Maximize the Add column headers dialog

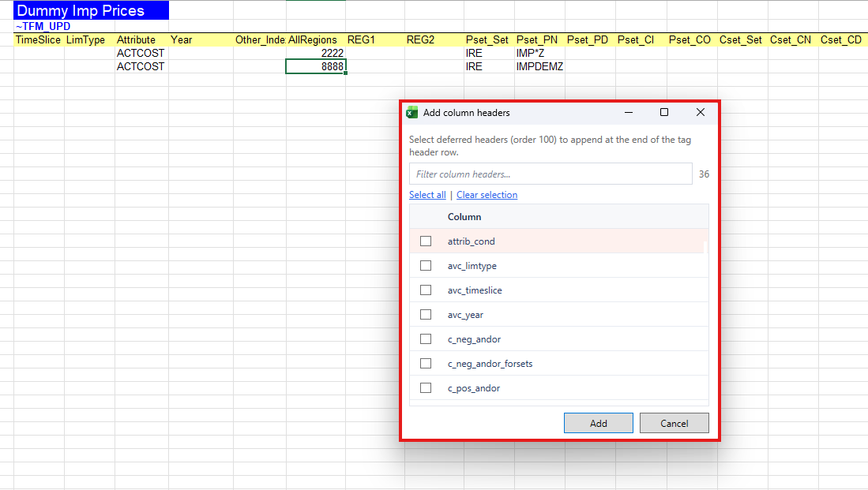click(664, 112)
